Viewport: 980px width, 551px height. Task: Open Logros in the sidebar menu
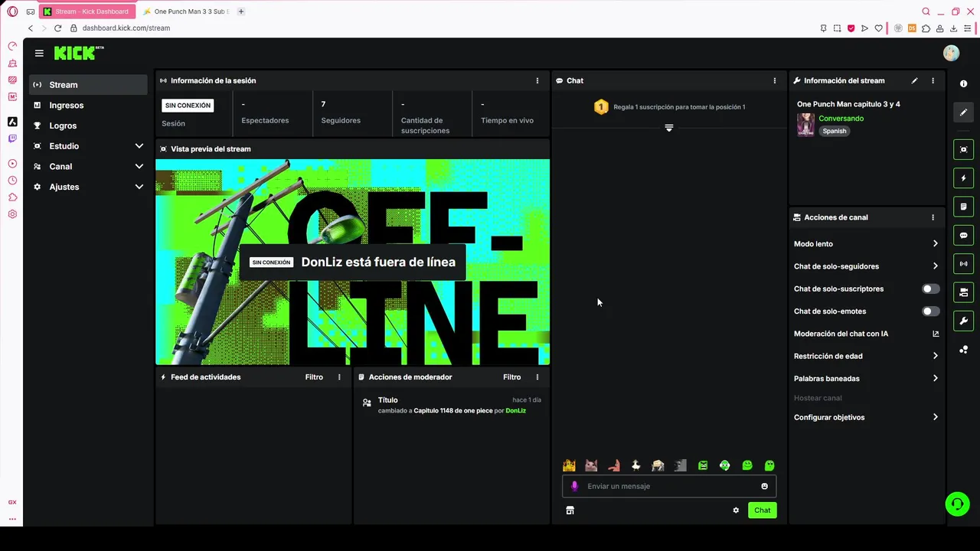tap(88, 126)
